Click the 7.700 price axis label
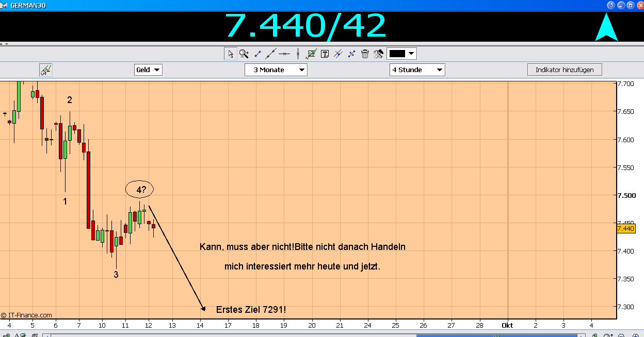This screenshot has height=337, width=644. [626, 83]
